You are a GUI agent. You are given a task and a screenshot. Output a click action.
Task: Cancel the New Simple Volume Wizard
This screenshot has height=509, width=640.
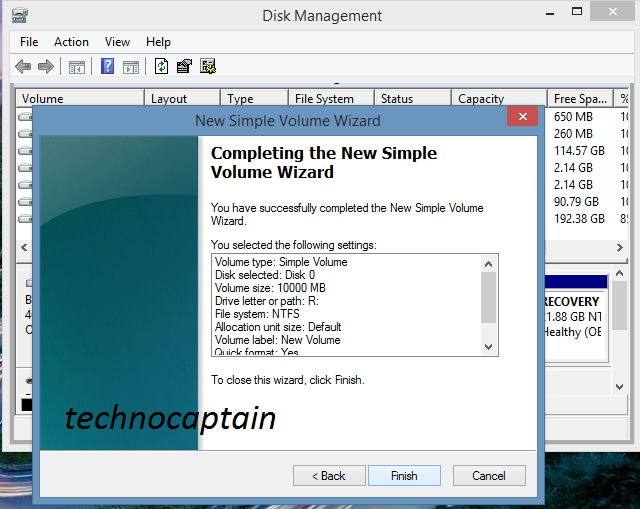click(x=489, y=476)
